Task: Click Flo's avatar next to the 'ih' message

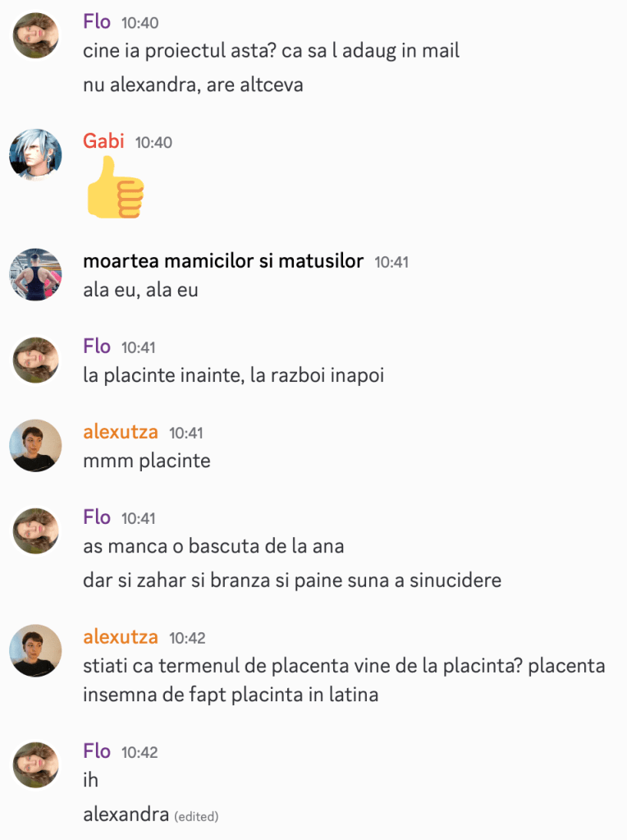Action: coord(35,765)
